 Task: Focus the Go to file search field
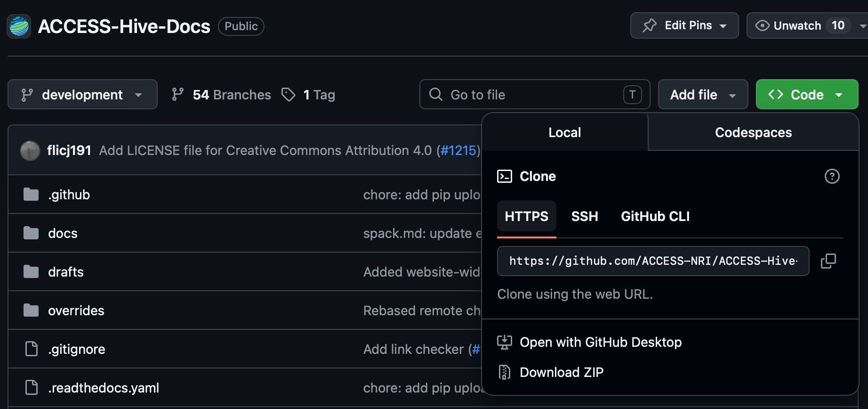(535, 94)
